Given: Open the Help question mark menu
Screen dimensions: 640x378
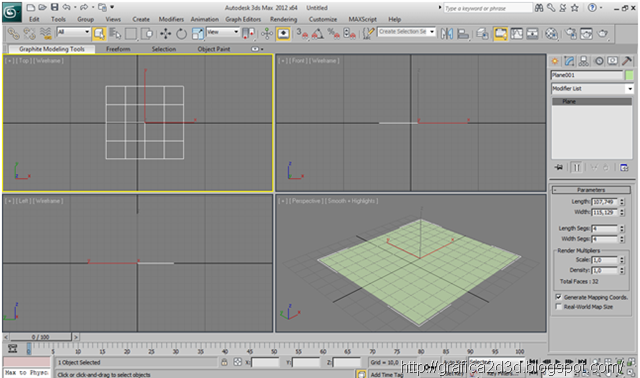Looking at the screenshot, I should 592,7.
